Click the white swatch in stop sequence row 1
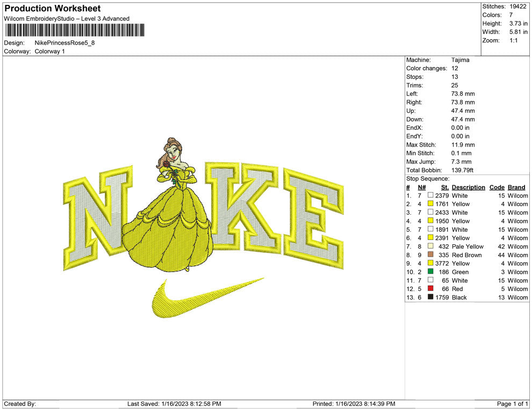 (x=430, y=195)
